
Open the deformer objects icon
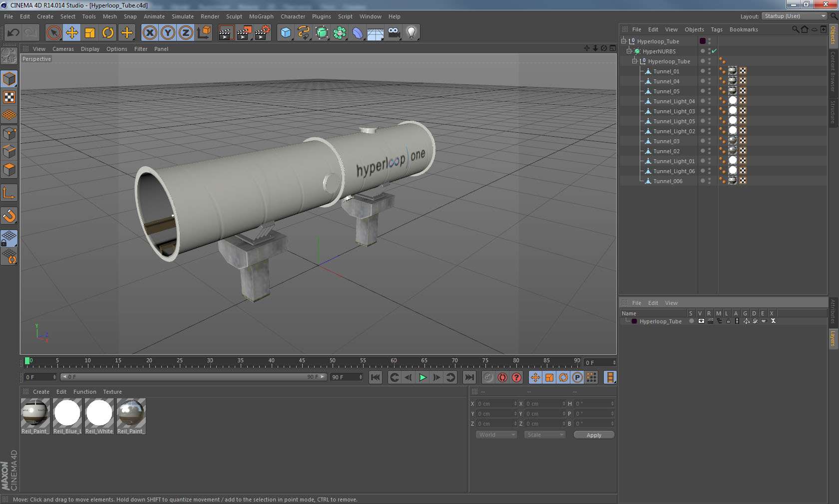tap(358, 33)
